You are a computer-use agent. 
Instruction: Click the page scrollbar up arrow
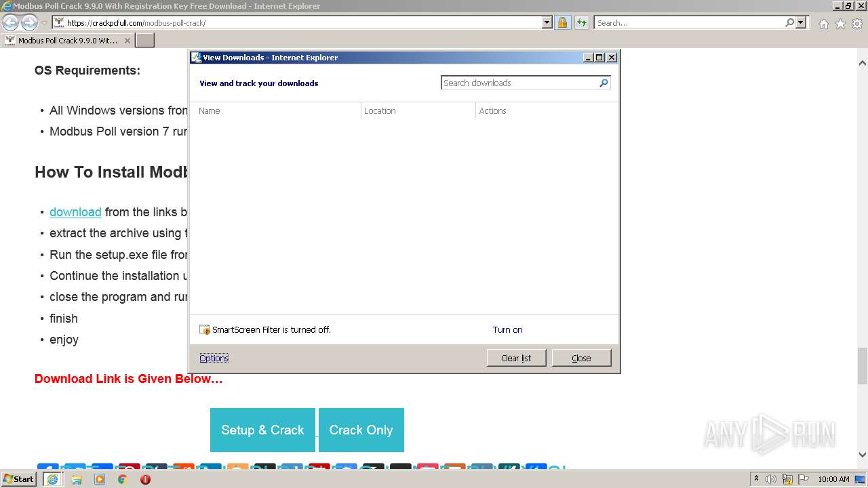pos(862,63)
